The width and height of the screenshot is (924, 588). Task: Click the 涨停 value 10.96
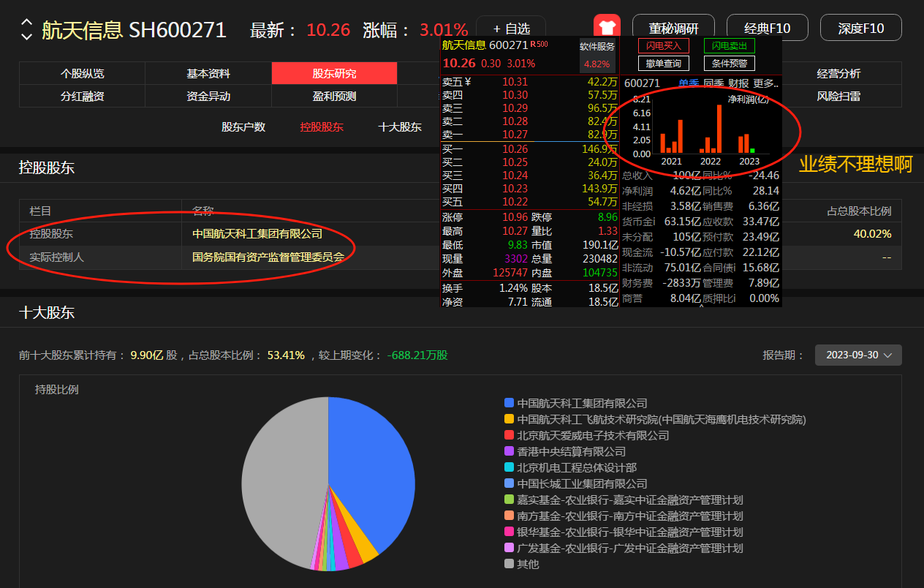[x=515, y=217]
